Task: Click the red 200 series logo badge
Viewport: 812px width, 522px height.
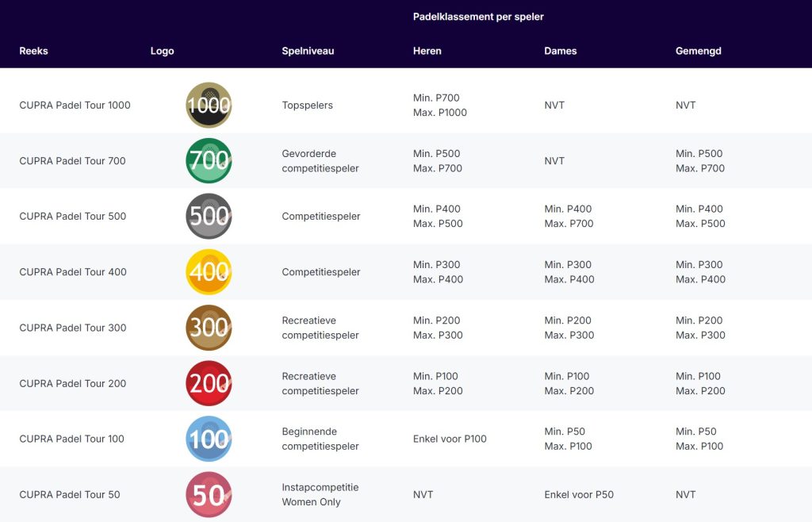Action: [209, 383]
